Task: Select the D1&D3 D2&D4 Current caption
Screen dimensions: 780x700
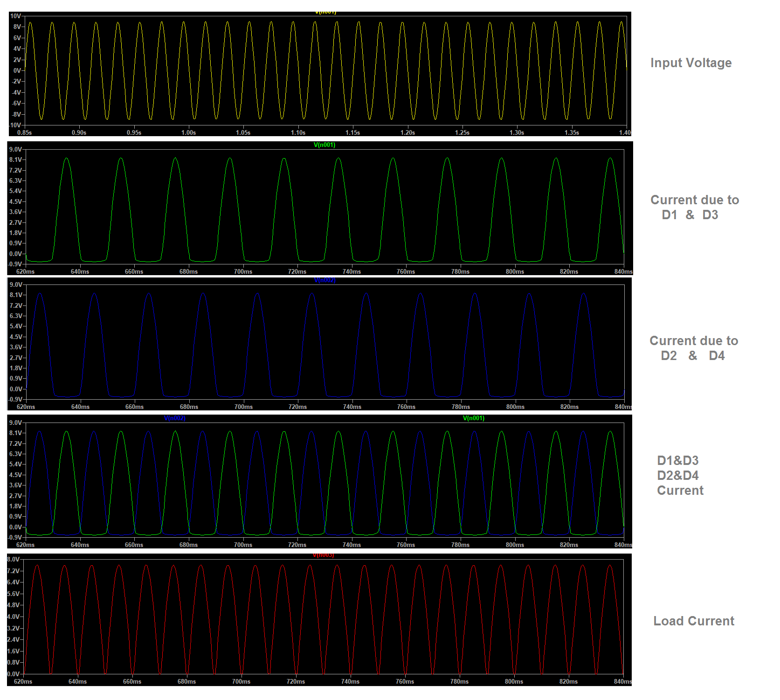Action: (x=678, y=476)
